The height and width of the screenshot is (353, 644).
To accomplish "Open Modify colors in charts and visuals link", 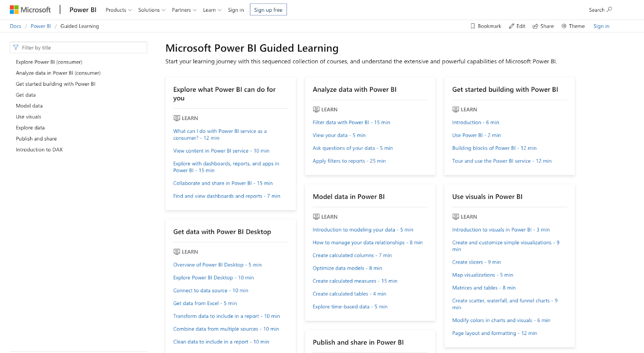I will (x=501, y=320).
